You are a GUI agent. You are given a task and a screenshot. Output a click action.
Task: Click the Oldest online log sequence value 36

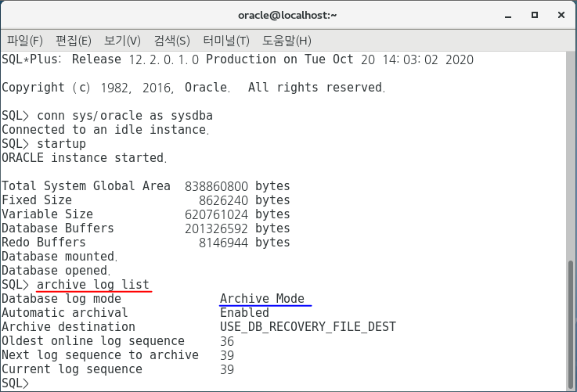pos(227,341)
